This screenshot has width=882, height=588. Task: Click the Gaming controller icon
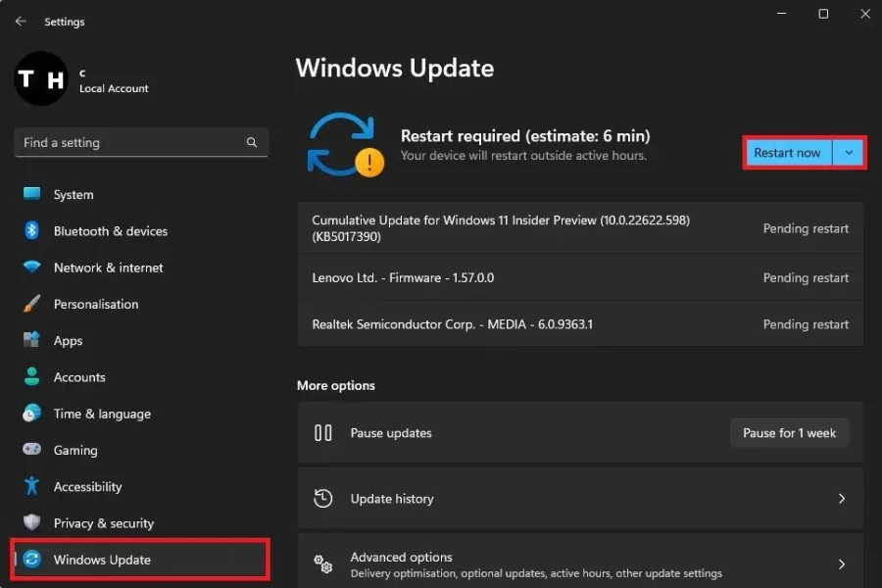pos(31,449)
